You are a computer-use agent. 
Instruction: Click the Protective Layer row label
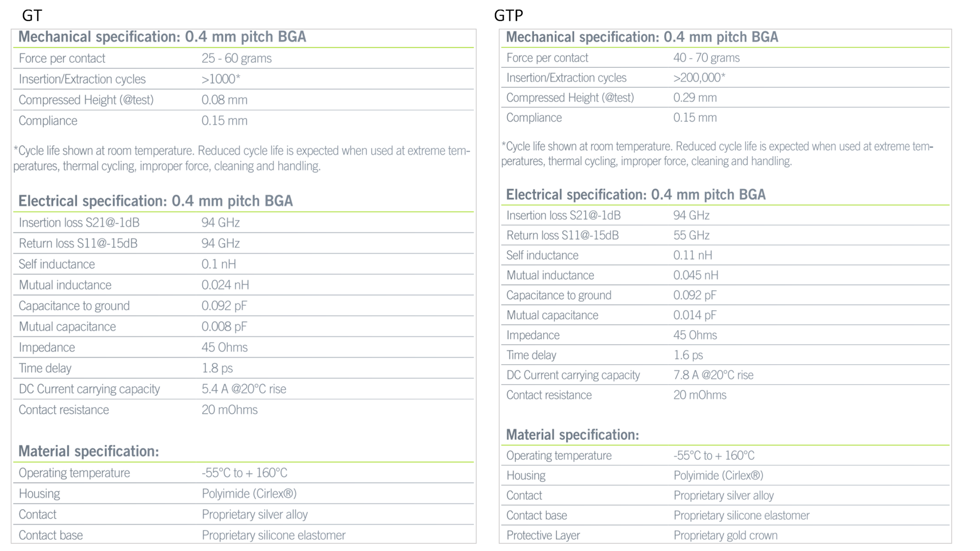[x=543, y=535]
